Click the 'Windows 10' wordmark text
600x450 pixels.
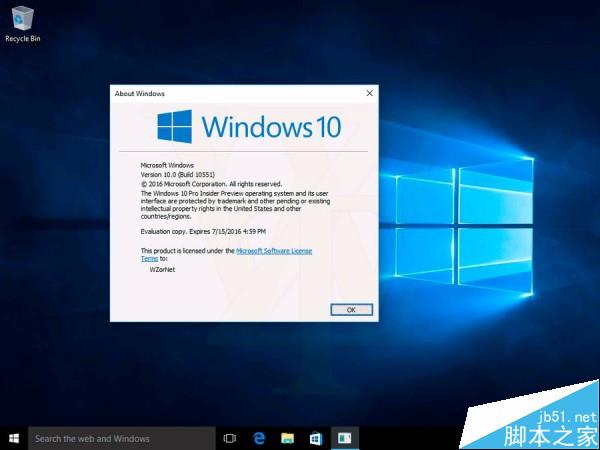point(271,127)
